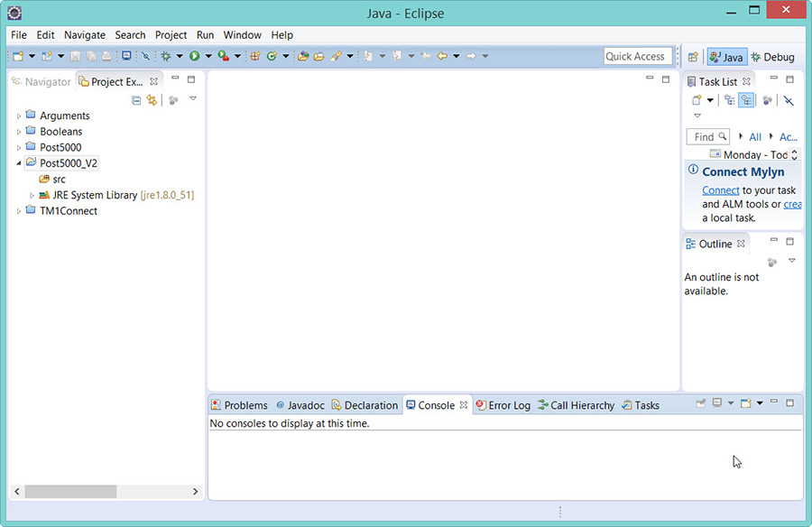Image resolution: width=812 pixels, height=527 pixels.
Task: Click the Monday - Today stepper arrows
Action: click(x=794, y=155)
